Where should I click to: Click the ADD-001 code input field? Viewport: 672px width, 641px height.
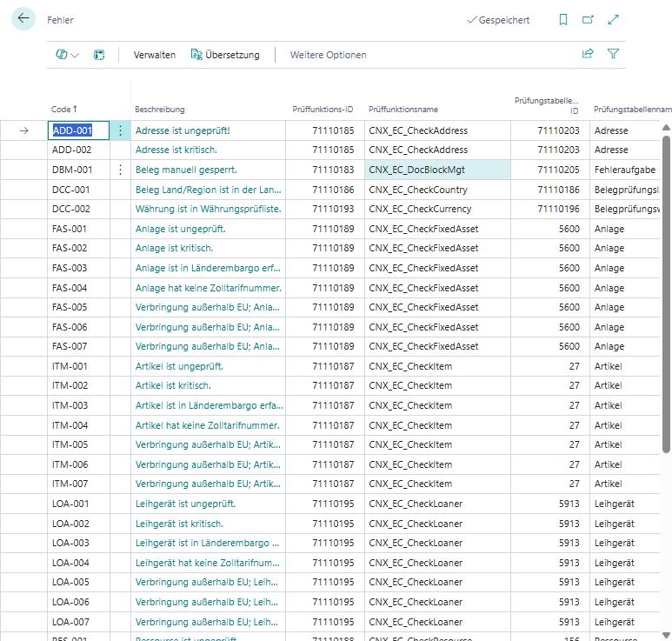(x=77, y=130)
